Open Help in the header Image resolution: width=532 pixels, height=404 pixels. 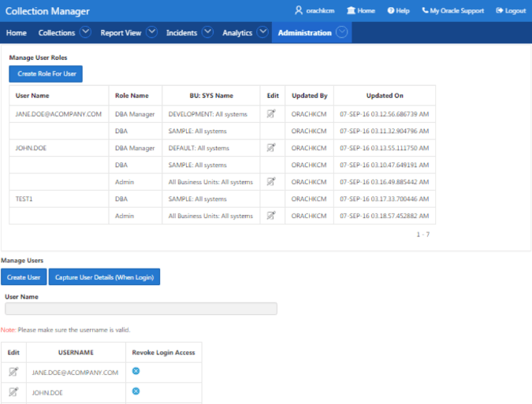tap(398, 10)
